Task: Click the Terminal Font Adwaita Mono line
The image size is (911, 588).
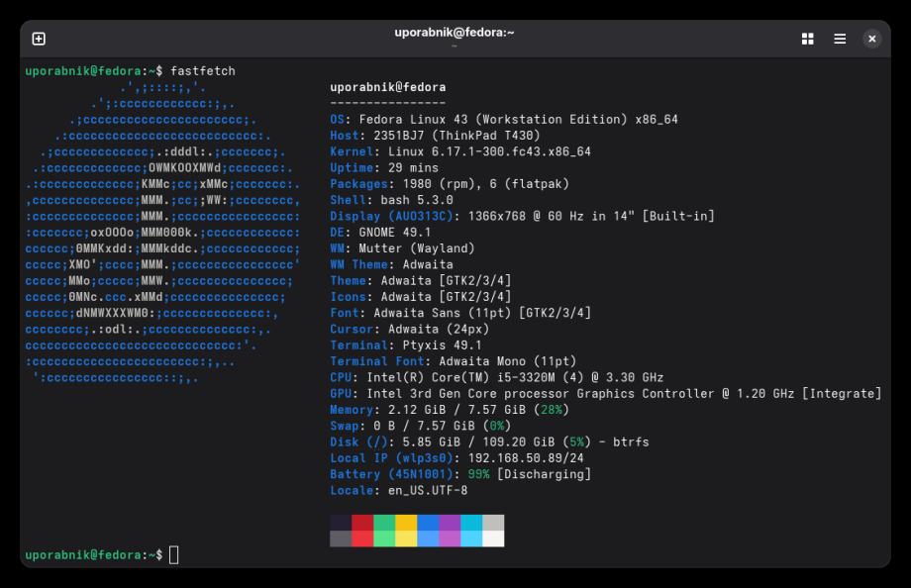Action: [x=454, y=361]
